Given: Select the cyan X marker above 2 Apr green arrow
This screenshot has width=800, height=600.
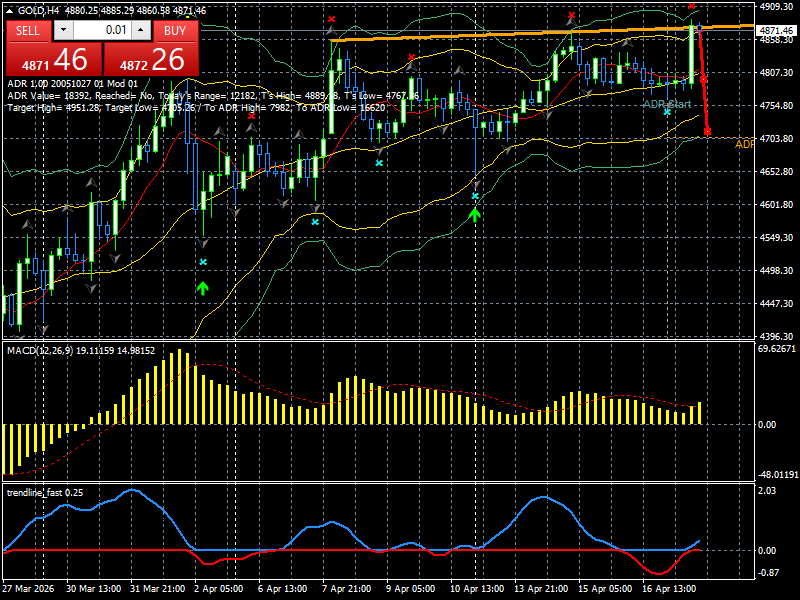Looking at the screenshot, I should coord(203,262).
